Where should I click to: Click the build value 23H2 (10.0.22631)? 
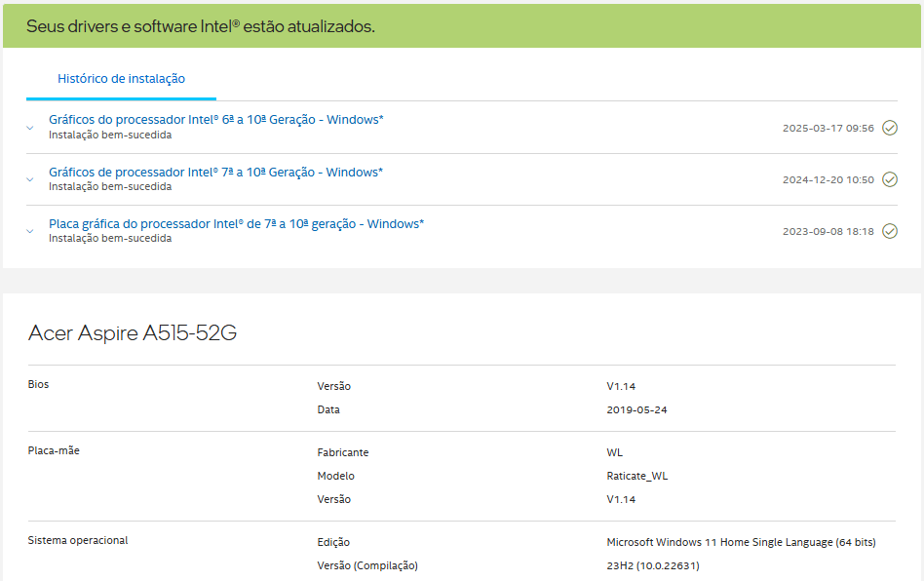coord(653,565)
